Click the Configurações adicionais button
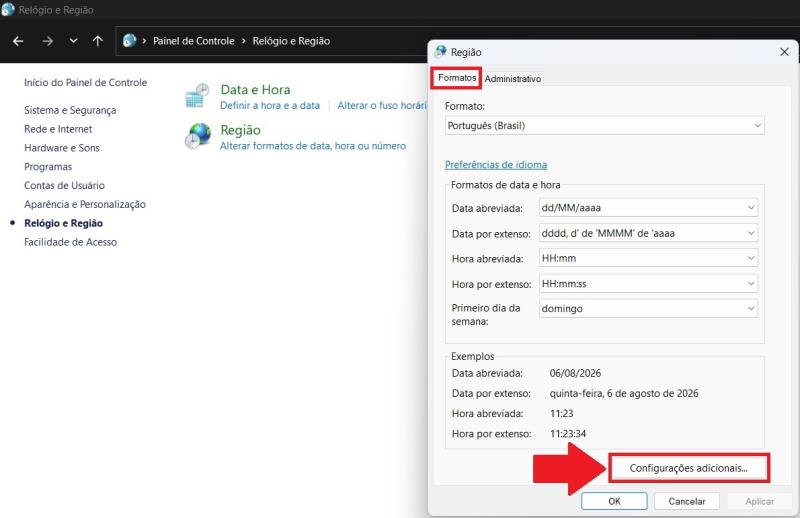This screenshot has width=800, height=518. (689, 468)
